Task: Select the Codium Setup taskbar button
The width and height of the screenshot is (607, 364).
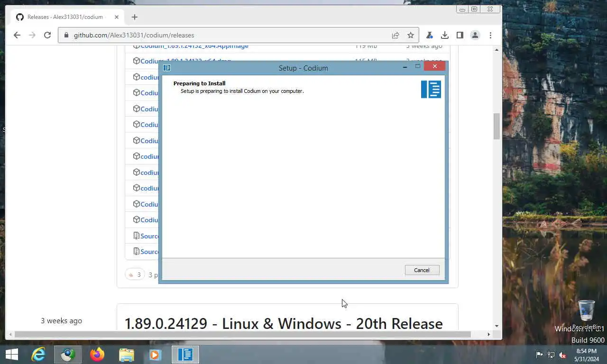Action: [185, 355]
